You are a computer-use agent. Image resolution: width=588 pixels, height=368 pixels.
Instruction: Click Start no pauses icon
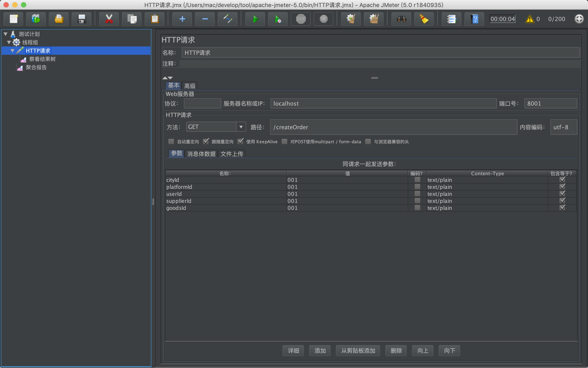point(278,19)
